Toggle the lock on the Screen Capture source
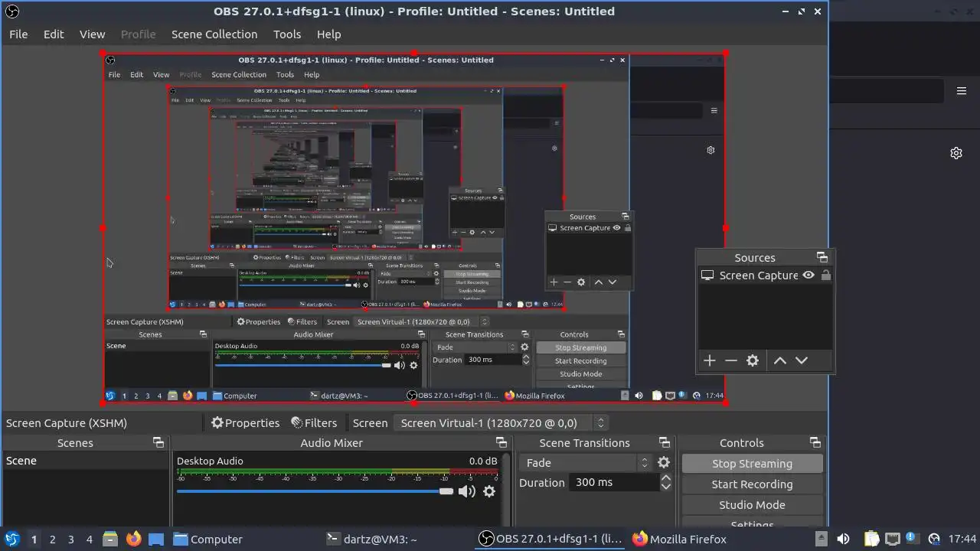 (x=826, y=275)
